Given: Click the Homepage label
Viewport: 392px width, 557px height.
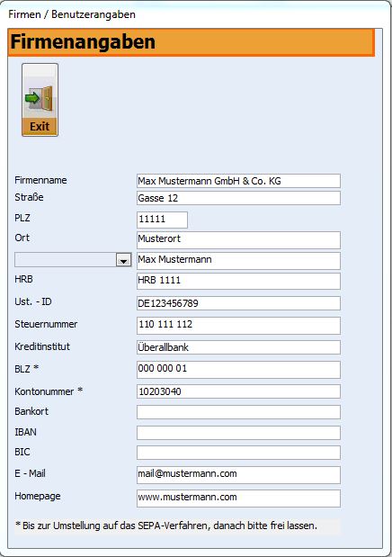Looking at the screenshot, I should click(37, 496).
